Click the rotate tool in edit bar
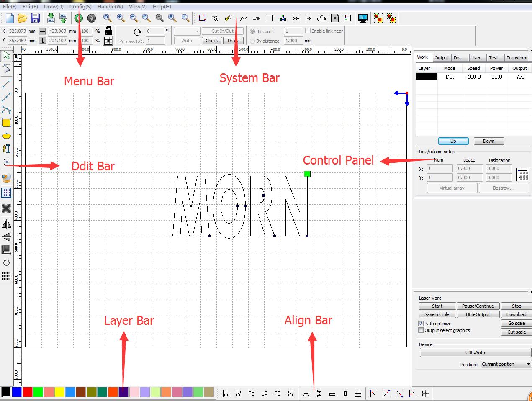Viewport: 532px width, 401px height. click(x=6, y=263)
